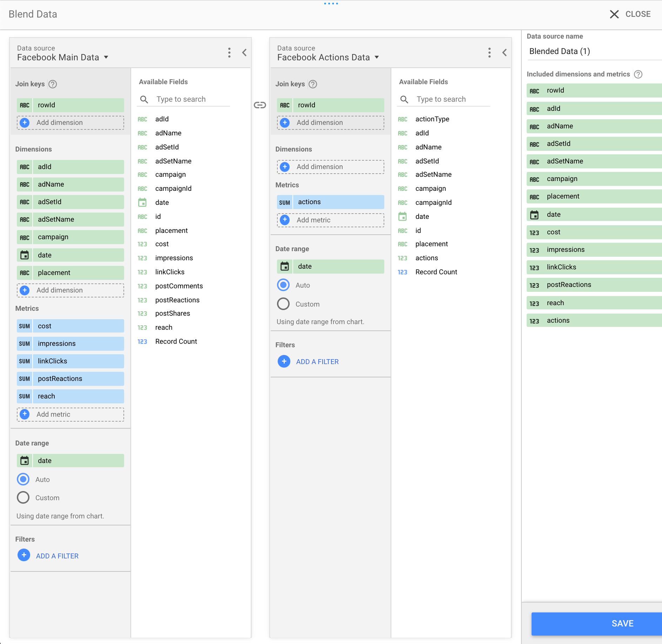Open the Facebook Main Data source dropdown
662x644 pixels.
point(107,57)
